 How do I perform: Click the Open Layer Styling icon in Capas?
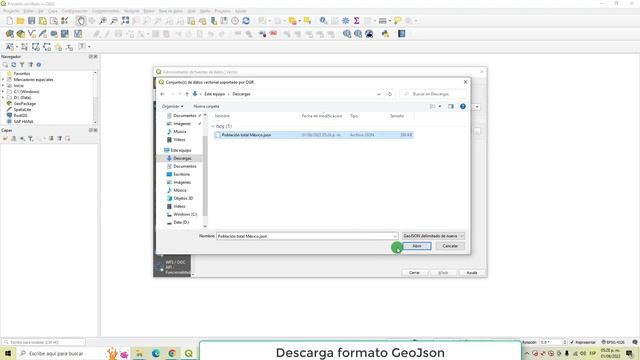(5, 139)
